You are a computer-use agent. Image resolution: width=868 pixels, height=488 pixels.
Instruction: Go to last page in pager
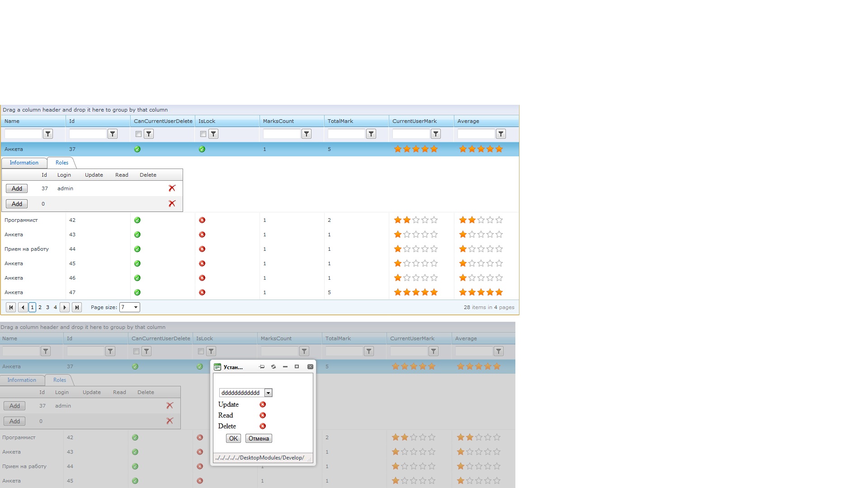pyautogui.click(x=77, y=308)
